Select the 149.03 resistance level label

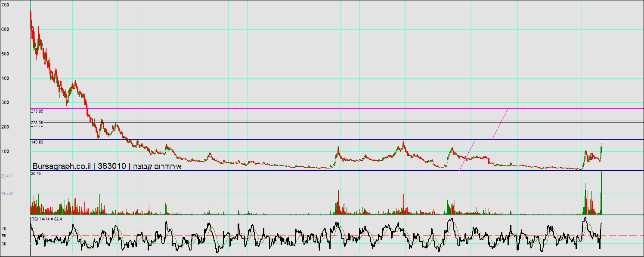tap(37, 141)
